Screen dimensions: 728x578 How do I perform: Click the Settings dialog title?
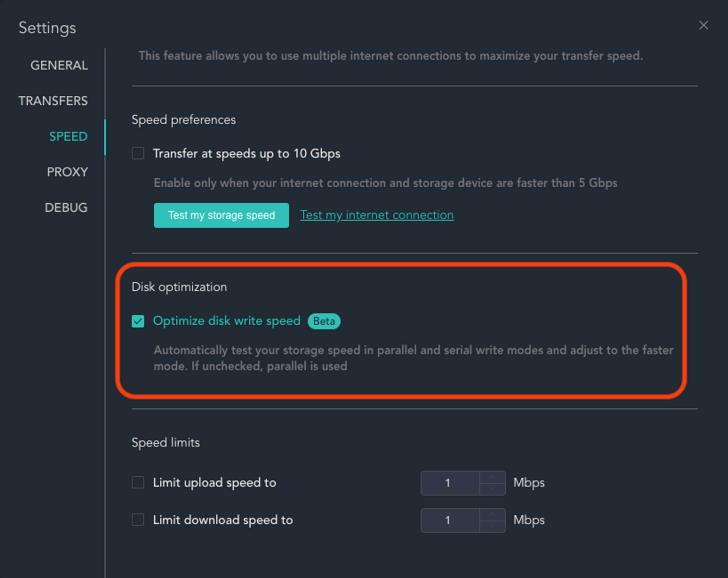[47, 28]
